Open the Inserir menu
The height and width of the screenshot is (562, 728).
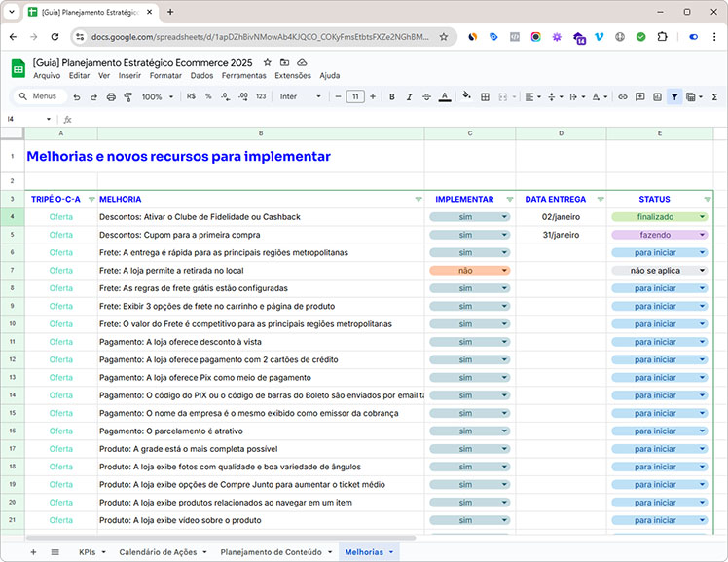pos(129,75)
